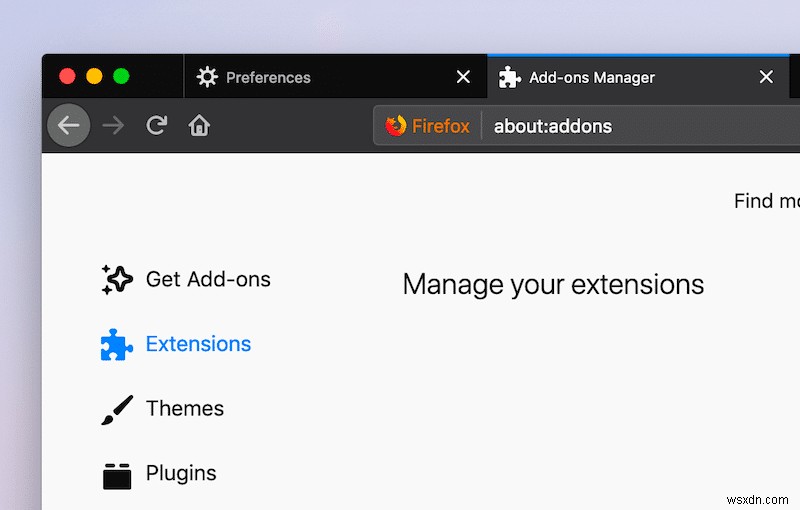This screenshot has height=510, width=800.
Task: Click the Firefox logo in the address bar
Action: click(395, 125)
